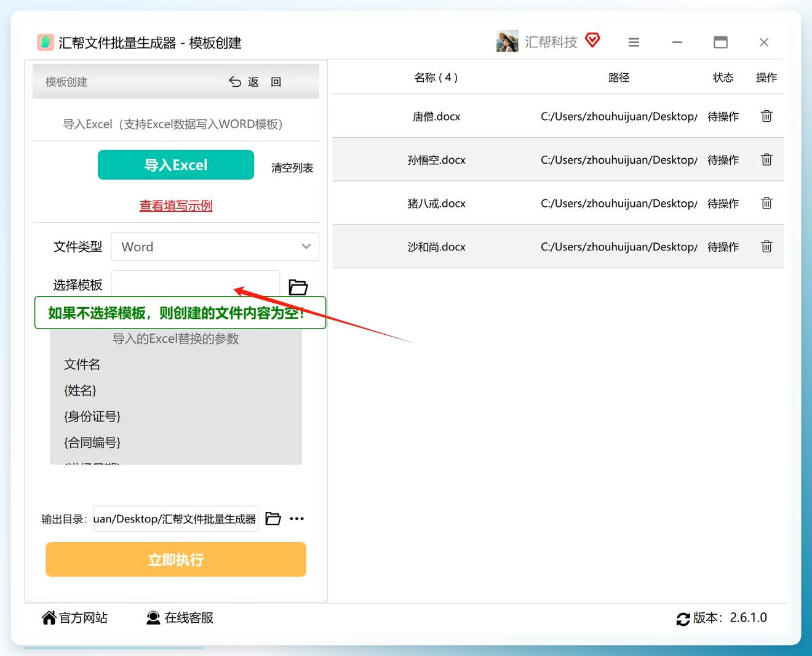Select the 文件名 parameter
Viewport: 812px width, 656px height.
click(82, 364)
